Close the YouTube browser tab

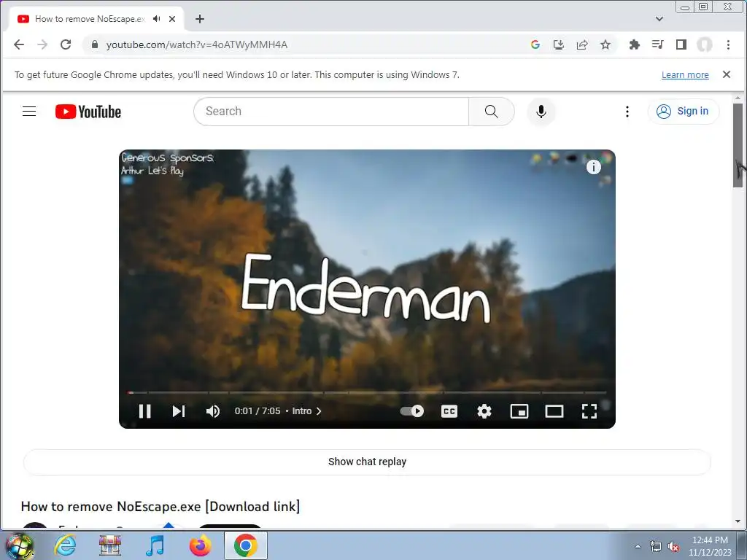(172, 19)
